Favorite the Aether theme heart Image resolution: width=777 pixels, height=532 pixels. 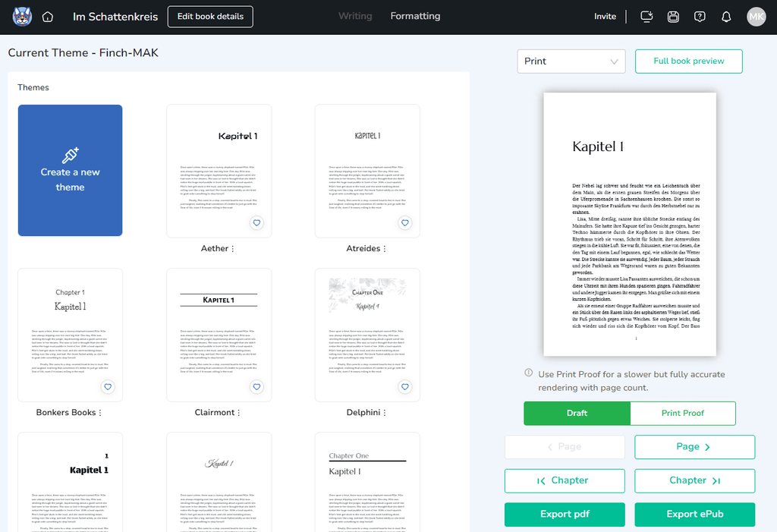pos(256,222)
